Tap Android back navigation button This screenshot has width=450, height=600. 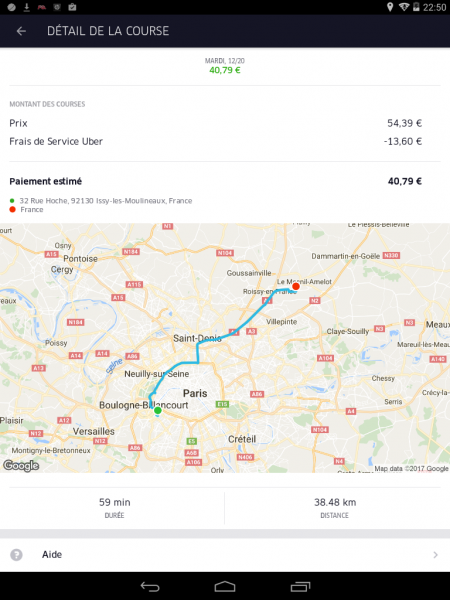[x=150, y=586]
